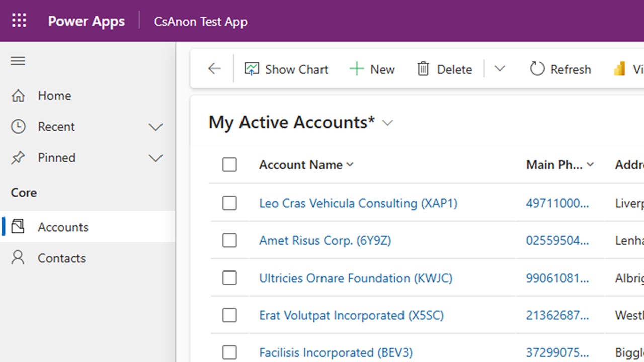Check the Leo Cras Vehicula Consulting row
Image resolution: width=644 pixels, height=362 pixels.
pos(229,203)
